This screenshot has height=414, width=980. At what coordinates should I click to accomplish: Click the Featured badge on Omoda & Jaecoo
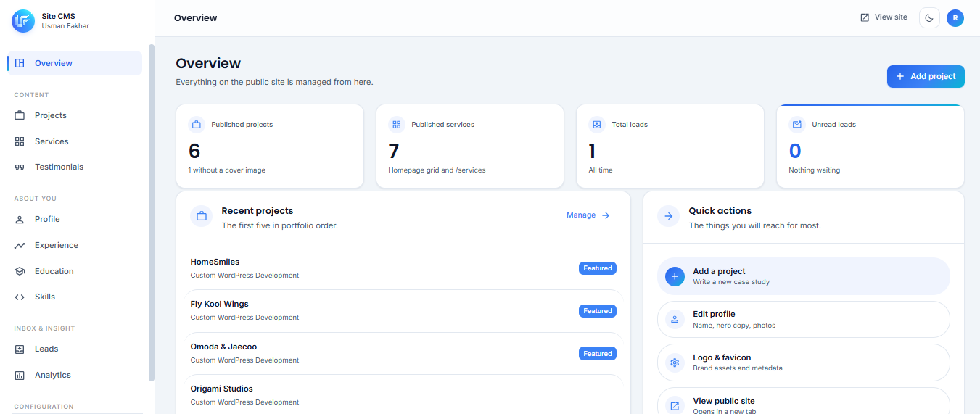pos(598,354)
